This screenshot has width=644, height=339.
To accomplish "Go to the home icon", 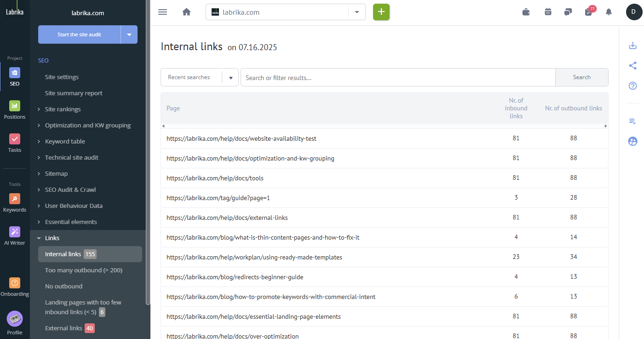I will (x=186, y=12).
